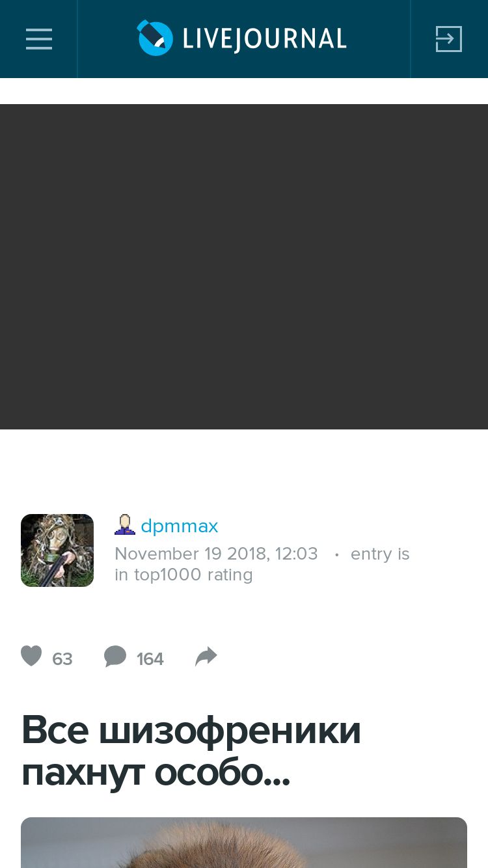Click title line 'пахнут особо...'
This screenshot has width=488, height=868.
coord(156,772)
